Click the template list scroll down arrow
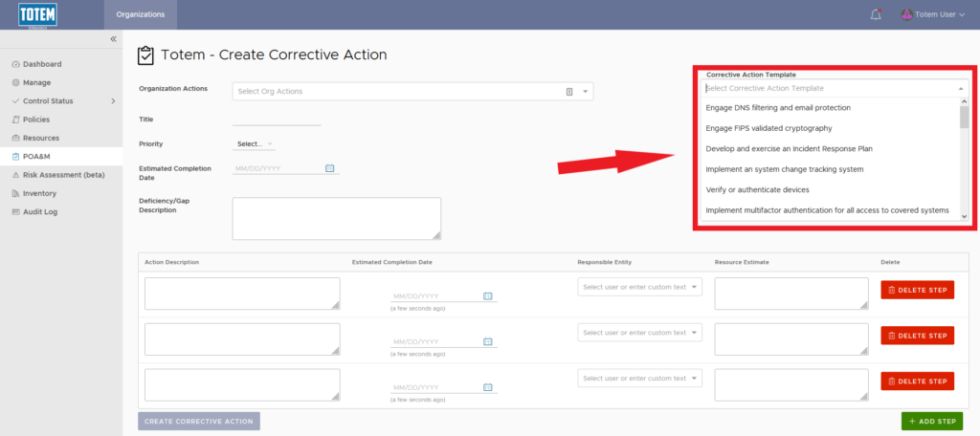The width and height of the screenshot is (980, 436). pyautogui.click(x=964, y=215)
